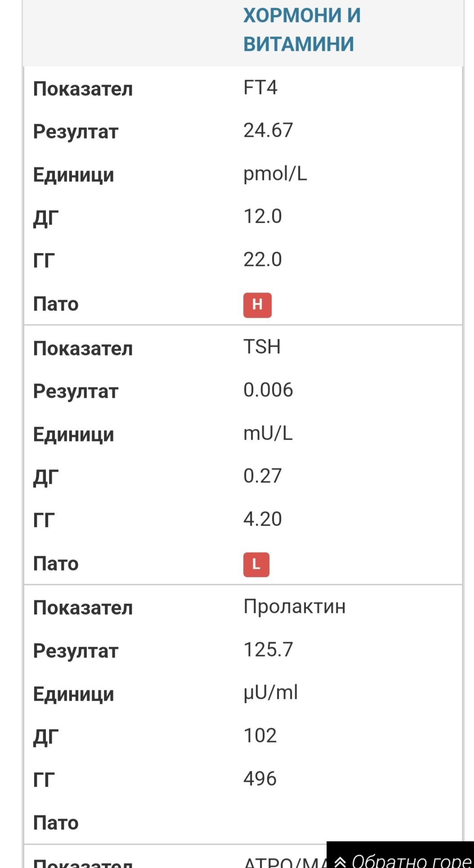The width and height of the screenshot is (474, 868).
Task: Tap the Пролактин indicator name
Action: [x=294, y=607]
